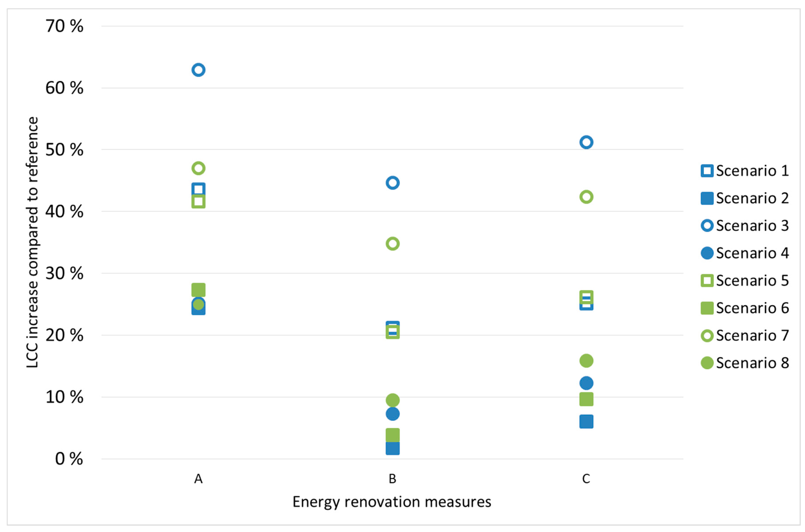
Task: Click the hollow green circle data point for measure B
Action: tap(392, 244)
